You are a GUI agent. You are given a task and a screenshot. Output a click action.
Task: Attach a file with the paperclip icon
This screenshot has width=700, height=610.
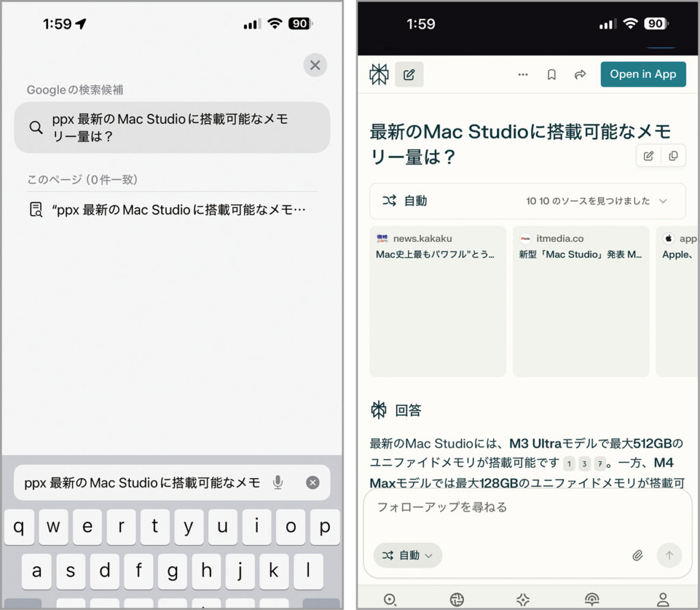[638, 555]
